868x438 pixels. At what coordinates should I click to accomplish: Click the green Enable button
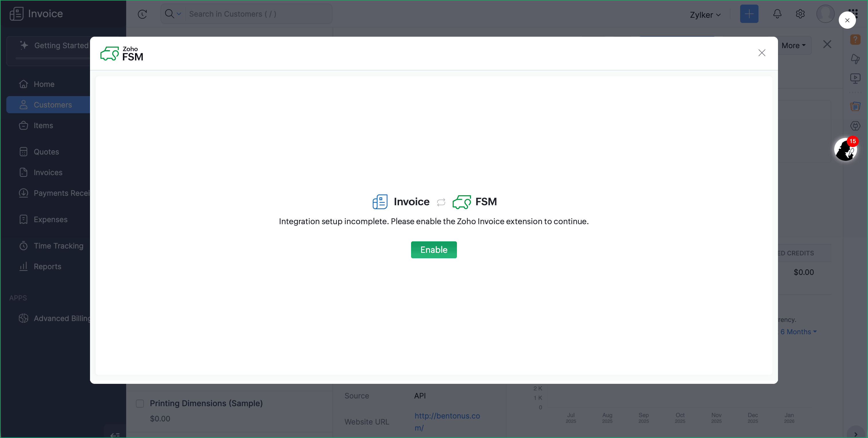pyautogui.click(x=434, y=250)
